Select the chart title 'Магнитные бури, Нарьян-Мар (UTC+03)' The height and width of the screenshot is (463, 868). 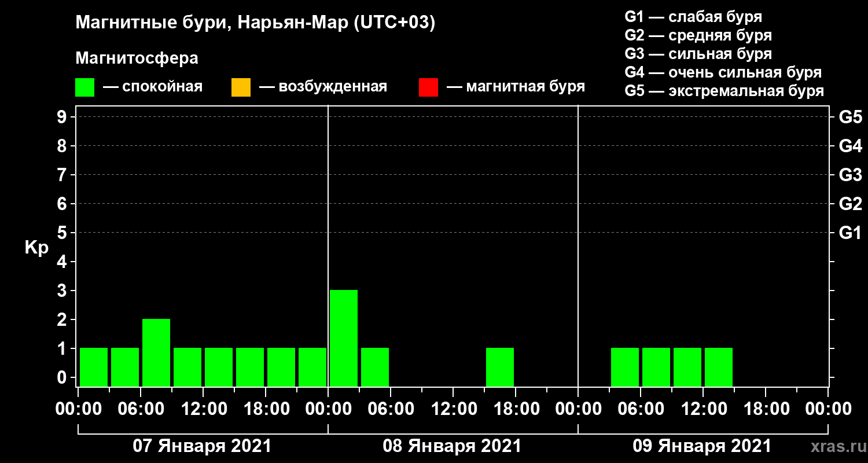(255, 23)
